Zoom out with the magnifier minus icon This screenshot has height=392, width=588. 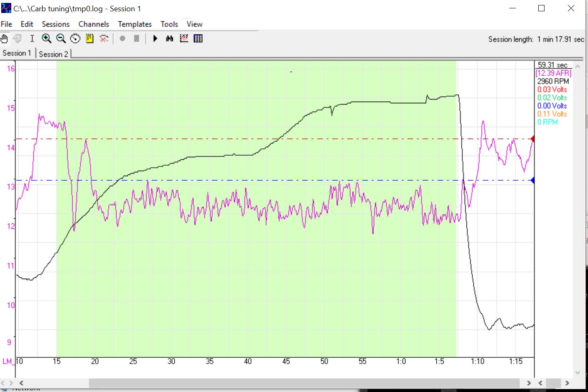(61, 38)
